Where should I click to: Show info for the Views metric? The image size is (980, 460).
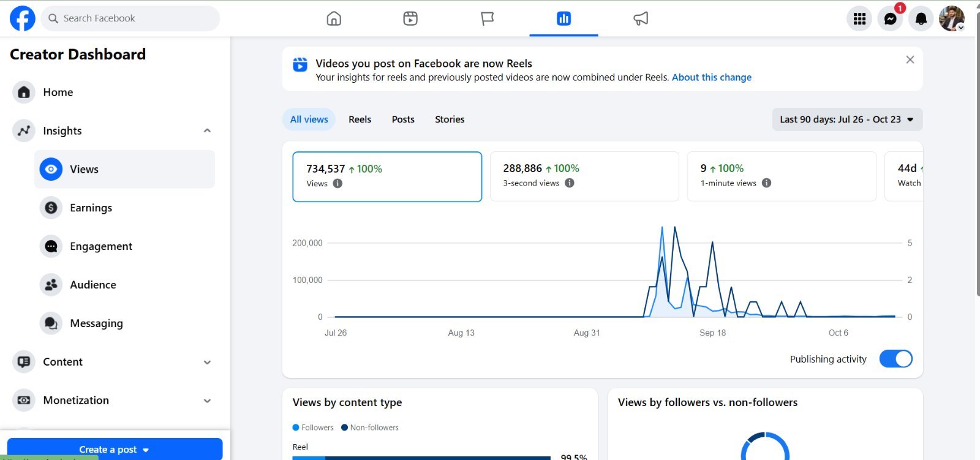pyautogui.click(x=337, y=184)
